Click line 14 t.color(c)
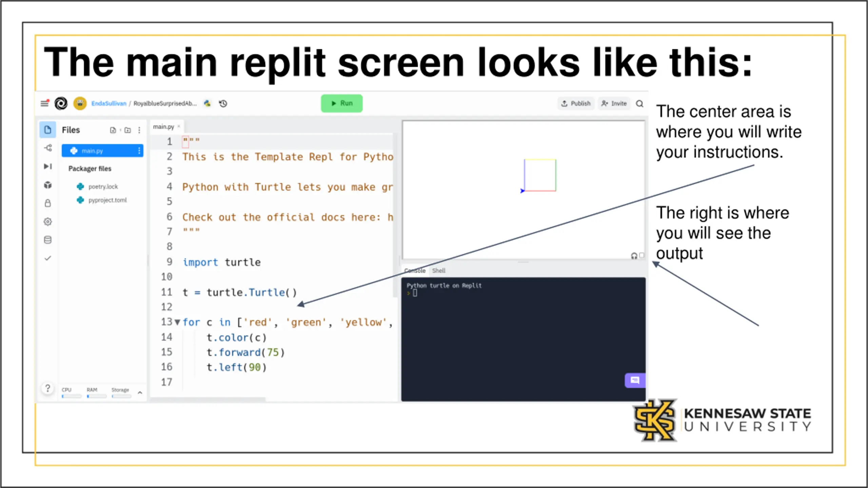 (x=237, y=338)
